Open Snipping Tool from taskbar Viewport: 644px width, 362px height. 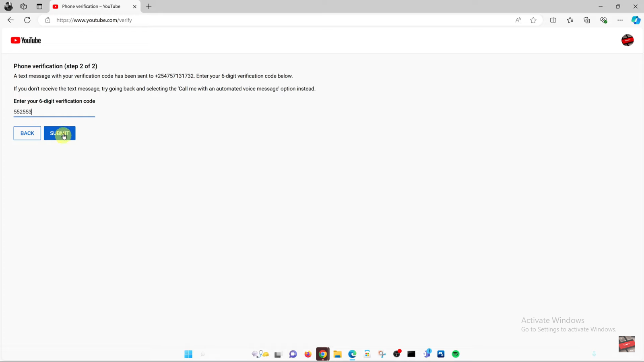[x=382, y=354]
